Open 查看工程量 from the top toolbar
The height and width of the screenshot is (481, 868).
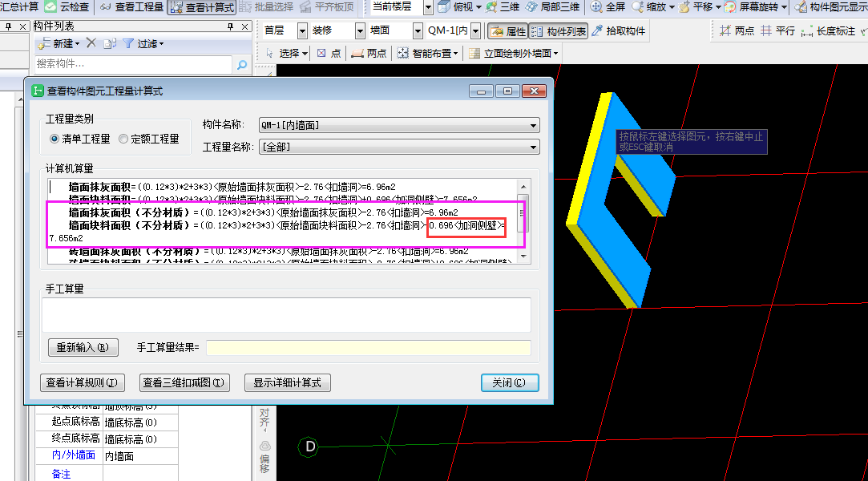click(x=131, y=7)
